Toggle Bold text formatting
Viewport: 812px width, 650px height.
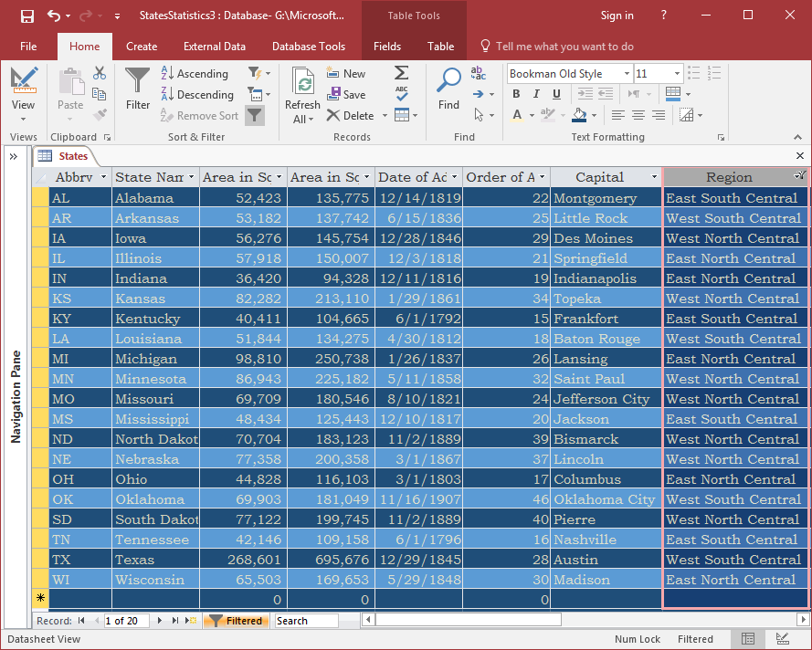[516, 94]
